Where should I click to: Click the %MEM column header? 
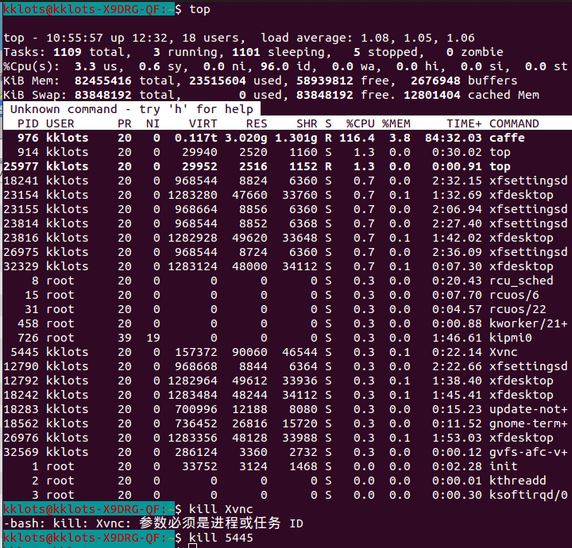point(396,124)
